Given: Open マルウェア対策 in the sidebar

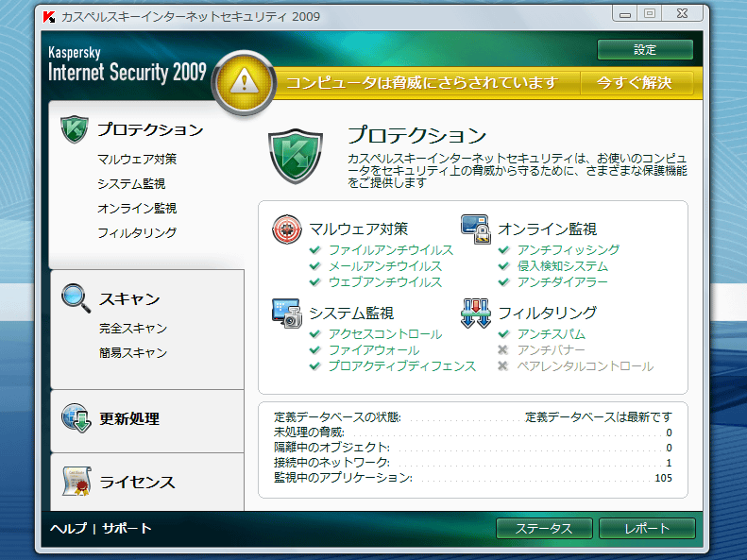Looking at the screenshot, I should tap(137, 159).
